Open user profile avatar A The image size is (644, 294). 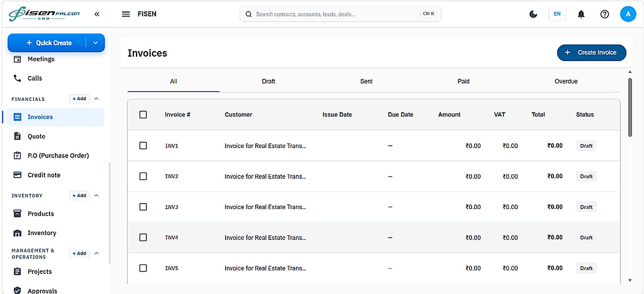click(628, 14)
